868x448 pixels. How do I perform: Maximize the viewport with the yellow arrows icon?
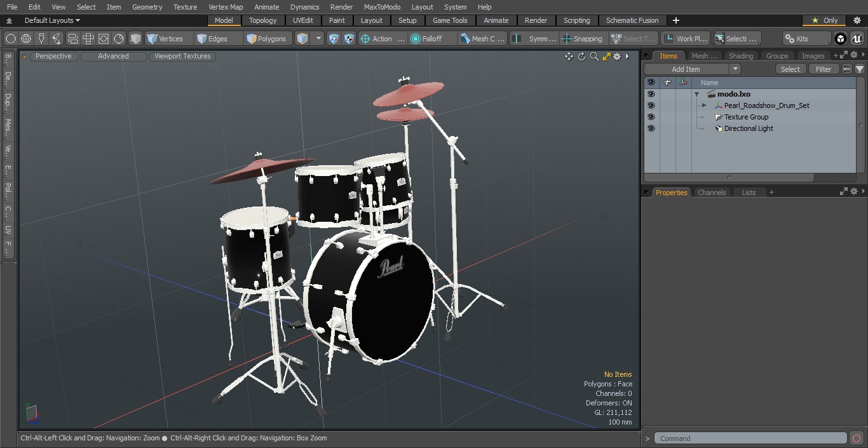click(606, 57)
